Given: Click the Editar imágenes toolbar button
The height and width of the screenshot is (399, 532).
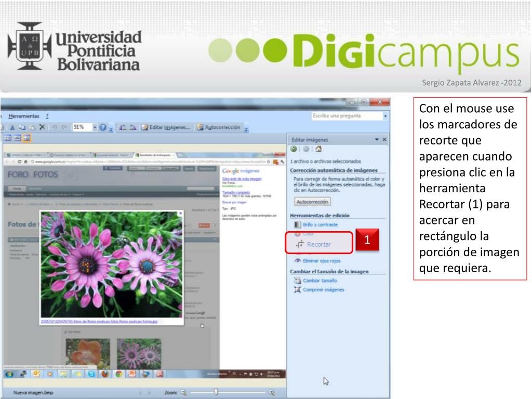Looking at the screenshot, I should click(166, 127).
